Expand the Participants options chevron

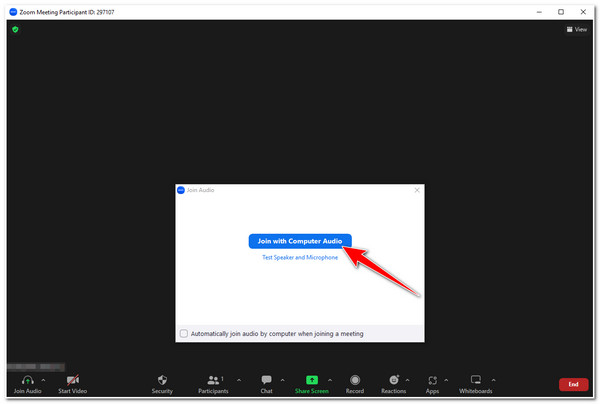tap(239, 380)
